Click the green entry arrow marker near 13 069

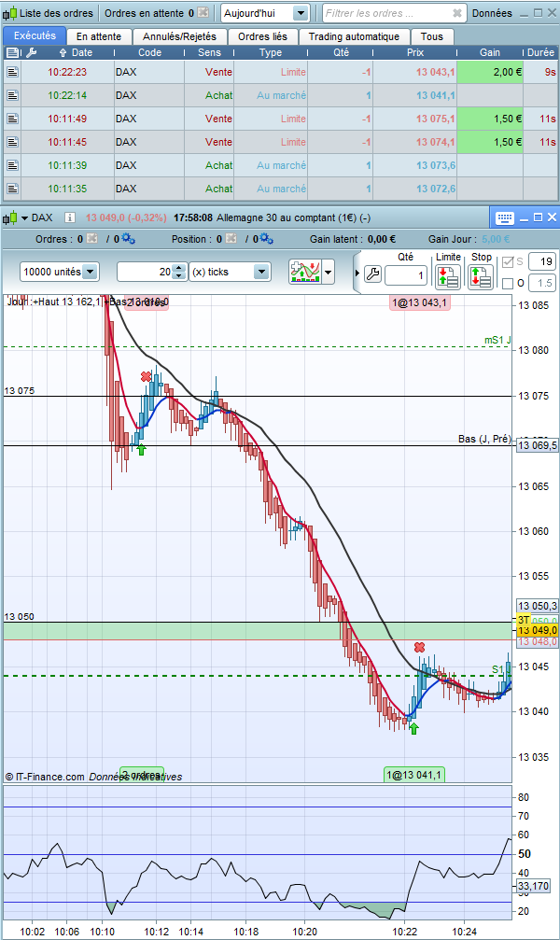[141, 449]
